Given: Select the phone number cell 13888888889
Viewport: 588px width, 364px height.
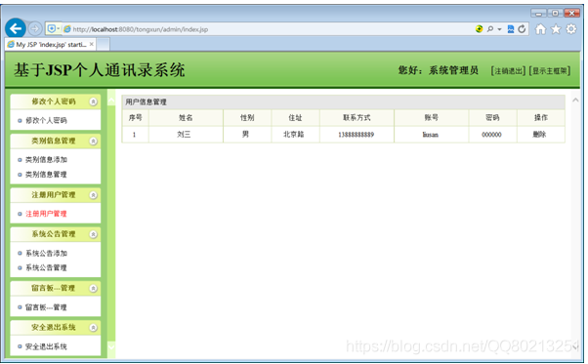Looking at the screenshot, I should (357, 135).
